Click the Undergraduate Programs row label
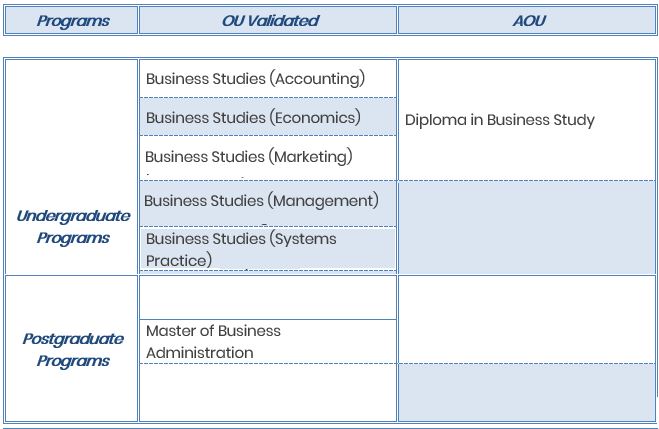This screenshot has height=429, width=659. point(73,227)
